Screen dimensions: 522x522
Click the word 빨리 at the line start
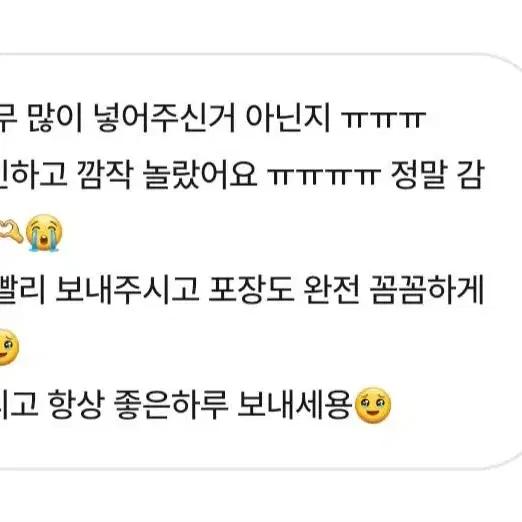pos(22,289)
